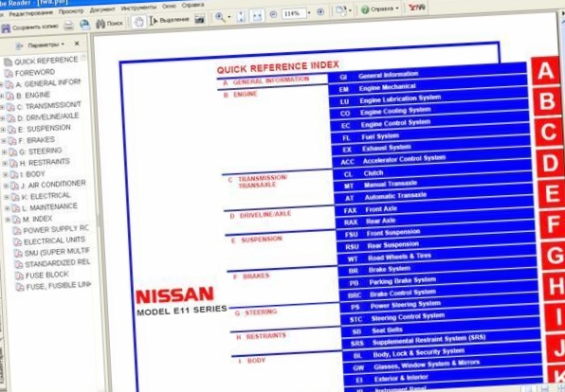Close the bookmarks panel with the X
565x392 pixels.
click(x=77, y=44)
